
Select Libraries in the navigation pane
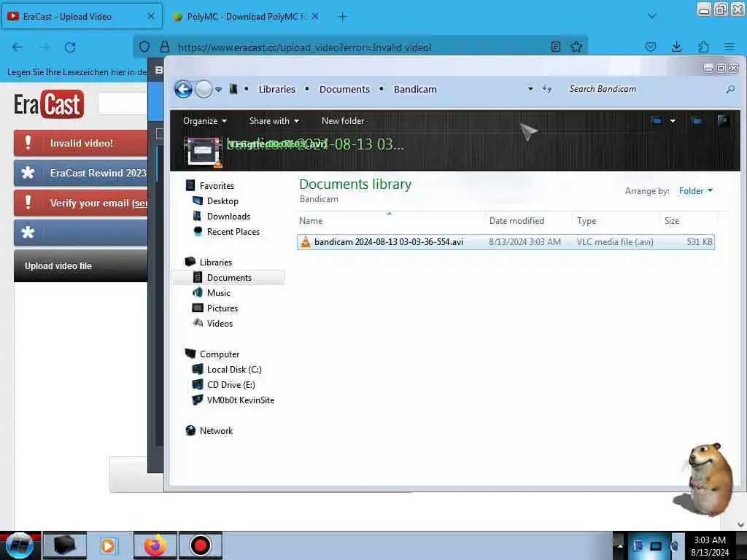point(216,262)
